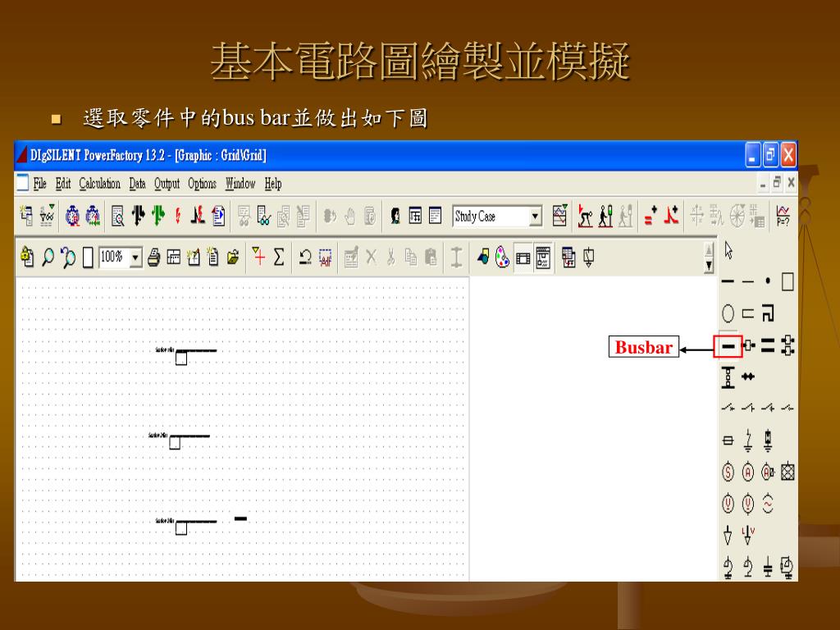The width and height of the screenshot is (840, 630).
Task: Select the shunt capacitor symbol
Action: [768, 567]
